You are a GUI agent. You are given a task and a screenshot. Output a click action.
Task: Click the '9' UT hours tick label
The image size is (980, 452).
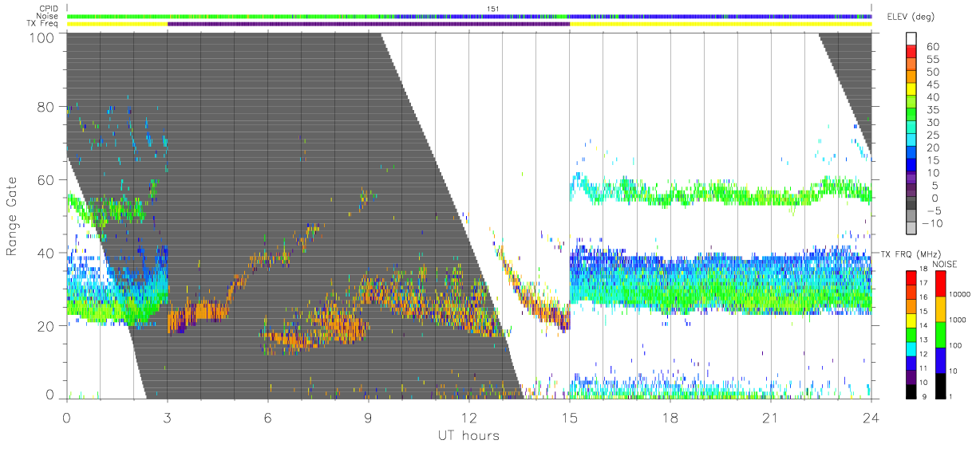369,418
